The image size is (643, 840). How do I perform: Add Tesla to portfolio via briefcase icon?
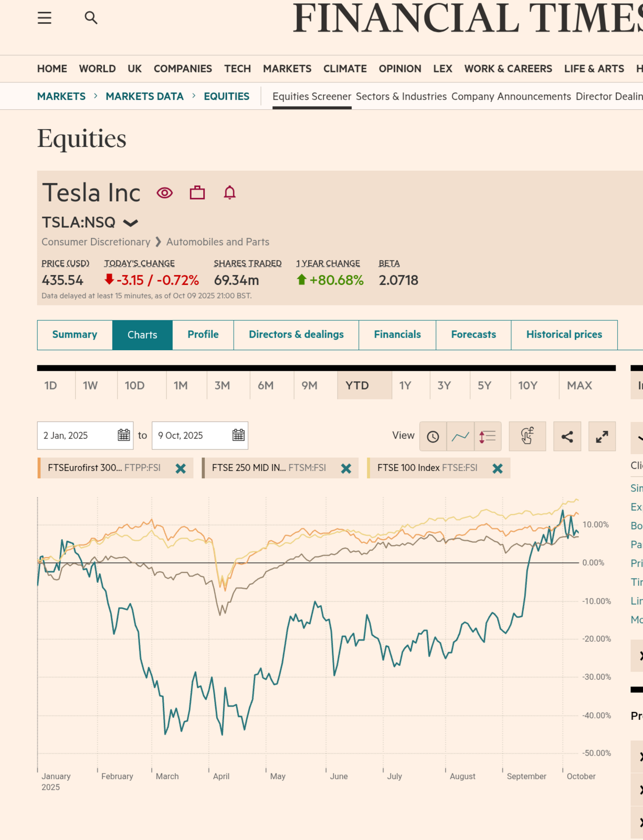197,193
